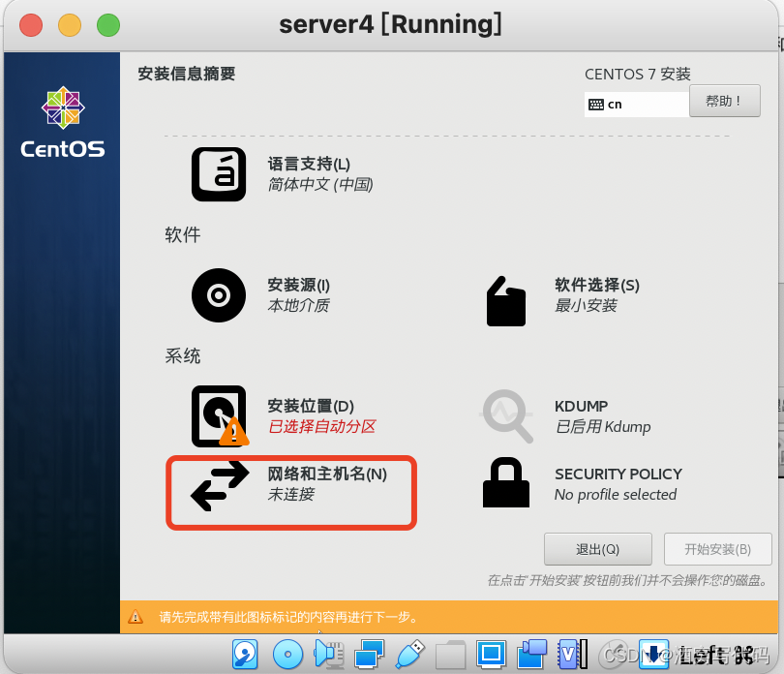Image resolution: width=784 pixels, height=674 pixels.
Task: Open 语言支持(L) settings label
Action: click(309, 164)
